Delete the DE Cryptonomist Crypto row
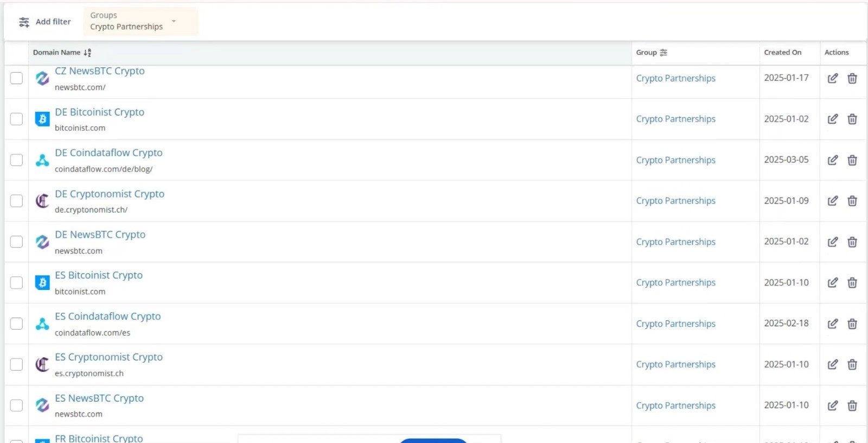 click(x=852, y=201)
